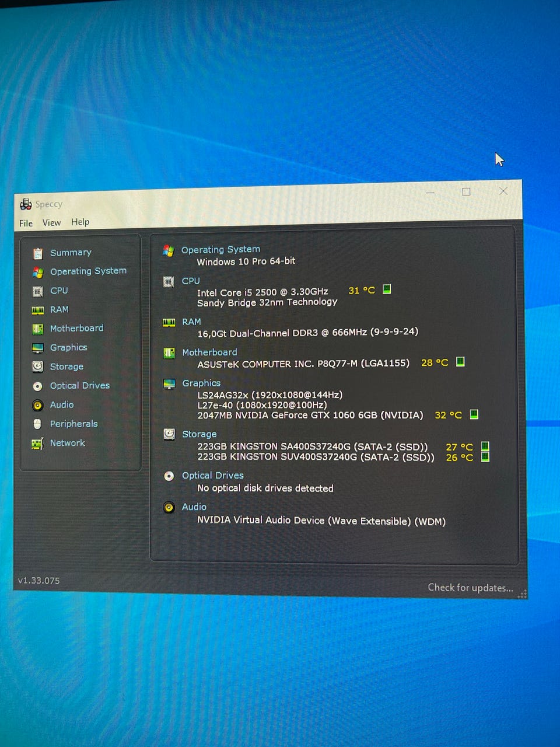
Task: Click the Graphics heading link in summary
Action: (x=201, y=383)
